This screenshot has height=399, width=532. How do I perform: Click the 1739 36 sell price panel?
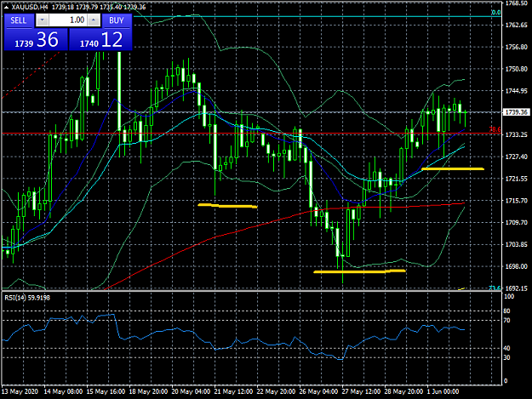pos(36,40)
